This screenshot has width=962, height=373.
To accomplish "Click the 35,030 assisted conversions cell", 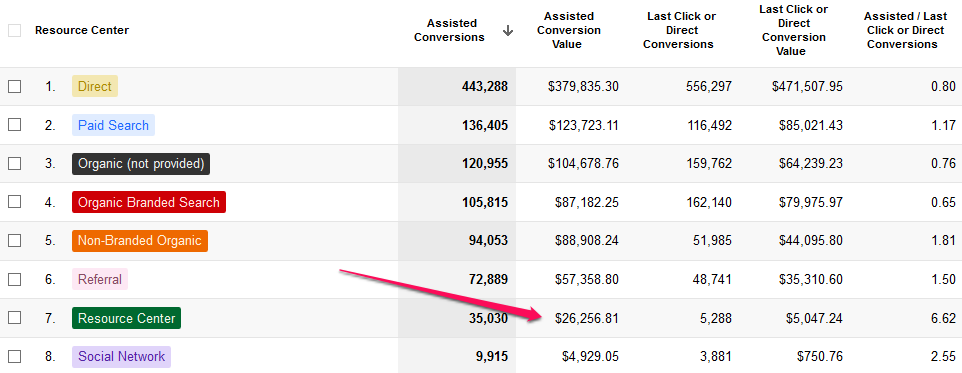I will (488, 318).
